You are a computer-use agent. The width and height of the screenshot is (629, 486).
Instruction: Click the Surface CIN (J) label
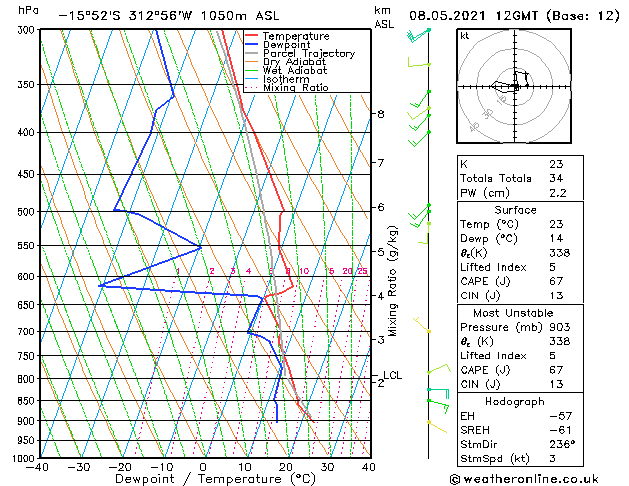tap(480, 296)
